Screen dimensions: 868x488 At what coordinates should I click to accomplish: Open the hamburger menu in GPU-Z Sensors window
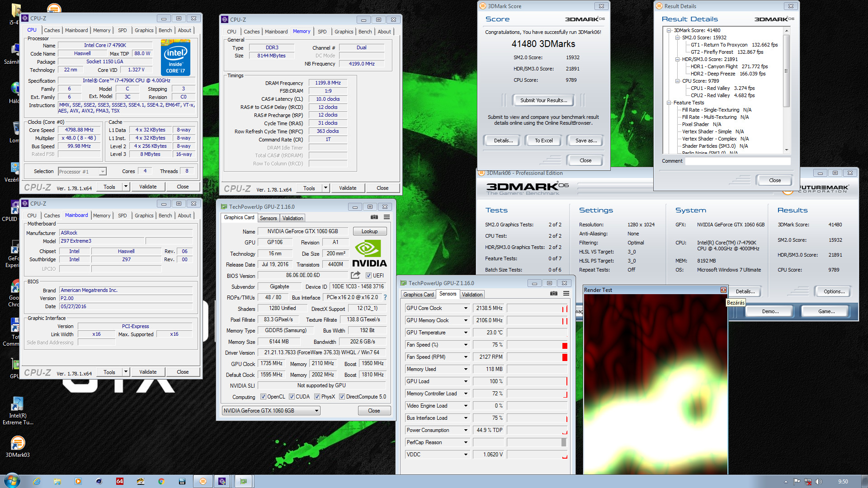click(x=566, y=294)
